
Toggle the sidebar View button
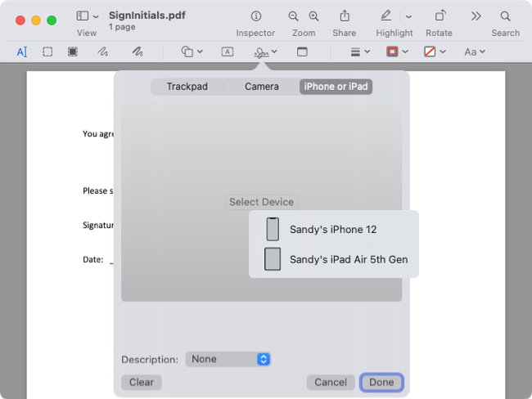tap(83, 16)
